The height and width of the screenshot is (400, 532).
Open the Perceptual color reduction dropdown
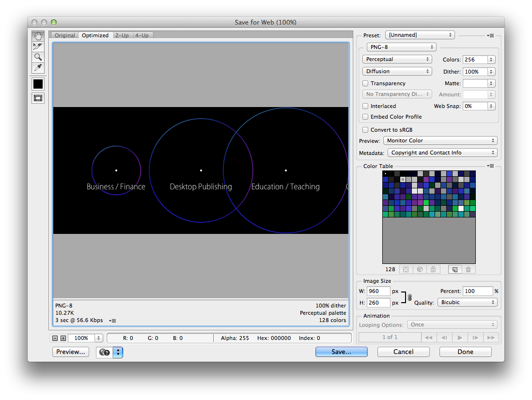(x=397, y=59)
